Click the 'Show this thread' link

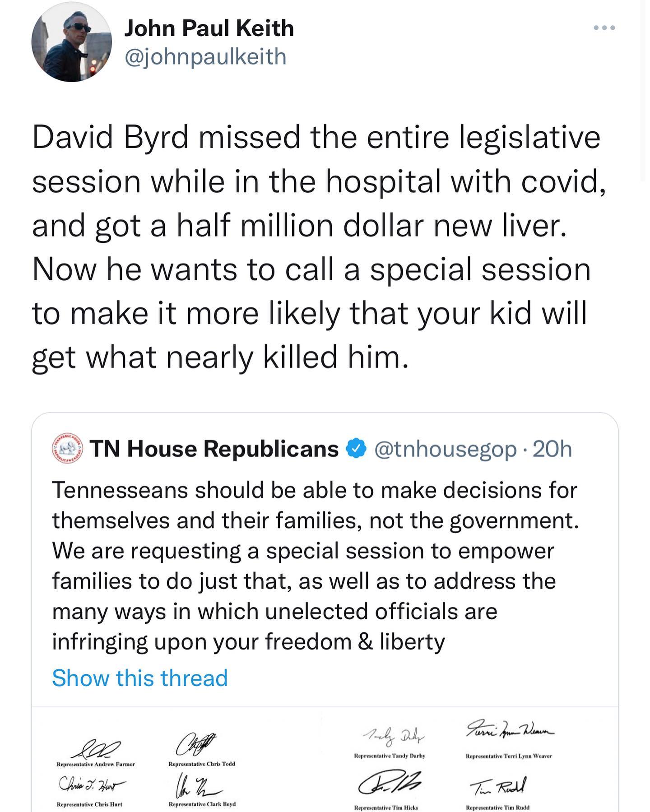click(140, 678)
